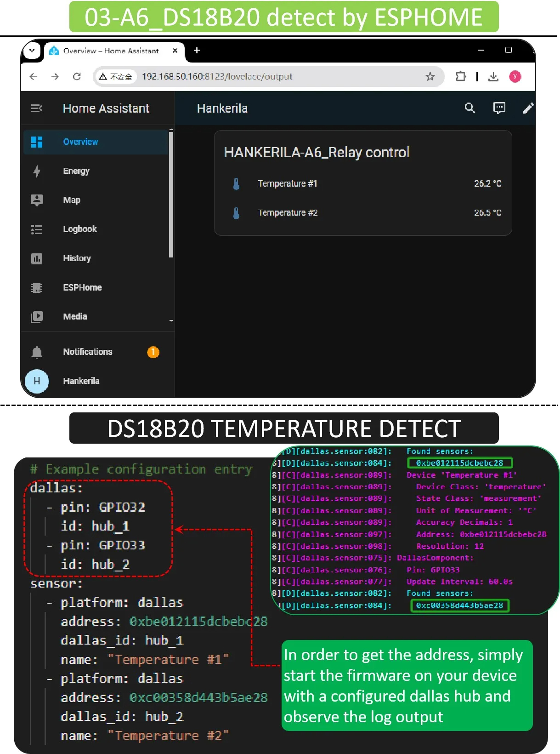560x754 pixels.
Task: Open the Temperature #2 sensor details
Action: point(363,213)
